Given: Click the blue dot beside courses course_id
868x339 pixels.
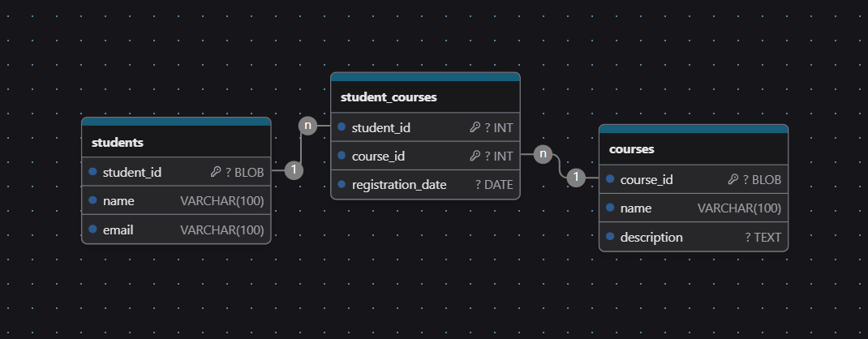Looking at the screenshot, I should pos(610,178).
